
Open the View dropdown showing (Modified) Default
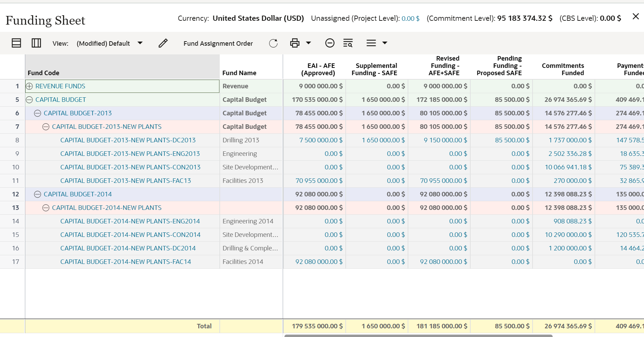pos(140,43)
